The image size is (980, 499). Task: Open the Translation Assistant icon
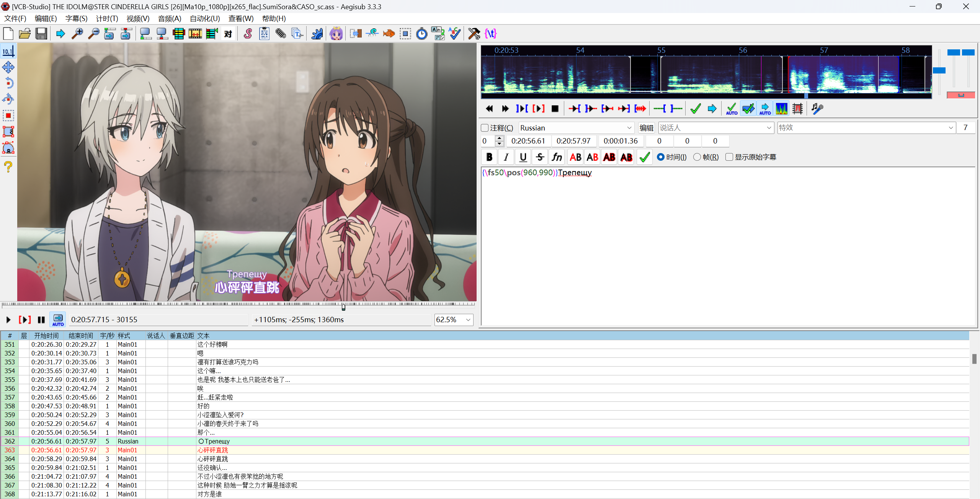click(x=438, y=34)
